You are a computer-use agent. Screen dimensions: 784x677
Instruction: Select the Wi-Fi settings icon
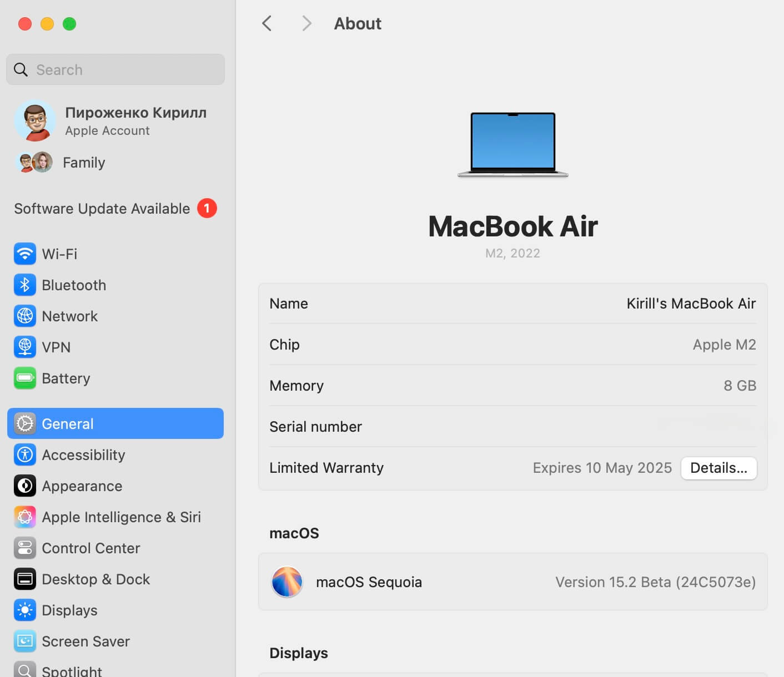[24, 254]
